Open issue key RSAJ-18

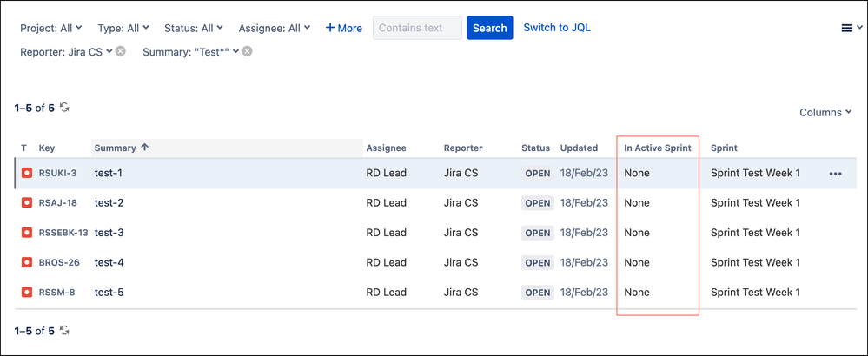pyautogui.click(x=58, y=203)
